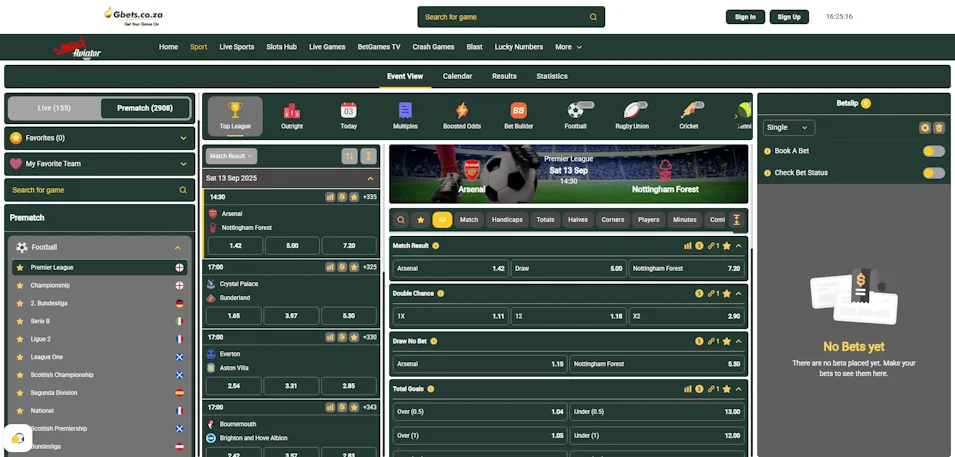This screenshot has height=457, width=955.
Task: Toggle Premier League favorite star in sidebar
Action: coord(20,267)
